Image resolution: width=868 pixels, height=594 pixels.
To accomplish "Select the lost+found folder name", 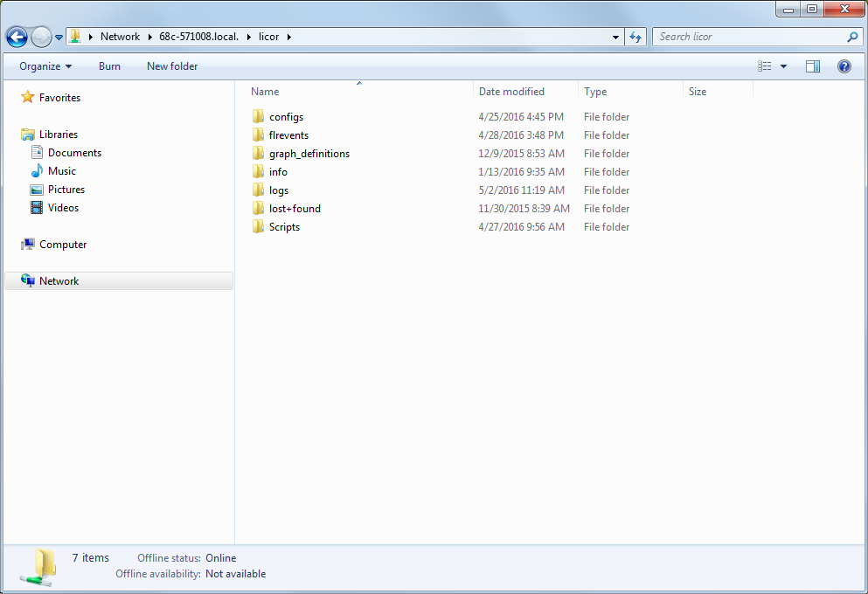I will click(295, 209).
